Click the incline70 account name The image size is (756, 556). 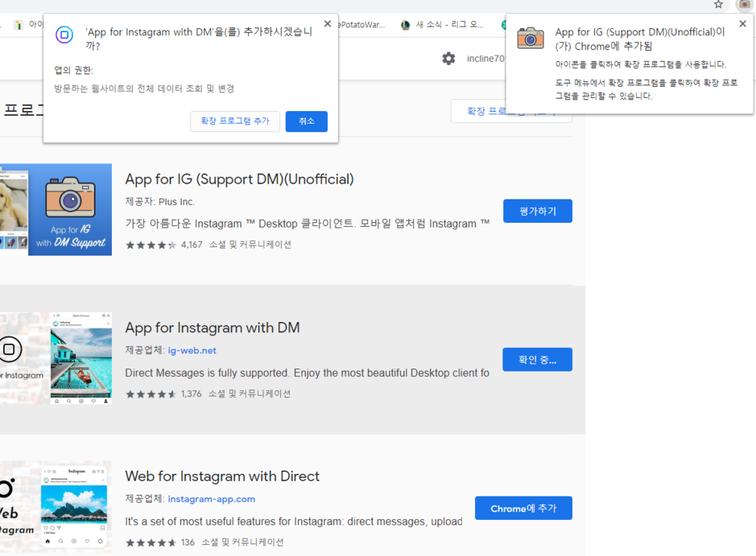(485, 59)
